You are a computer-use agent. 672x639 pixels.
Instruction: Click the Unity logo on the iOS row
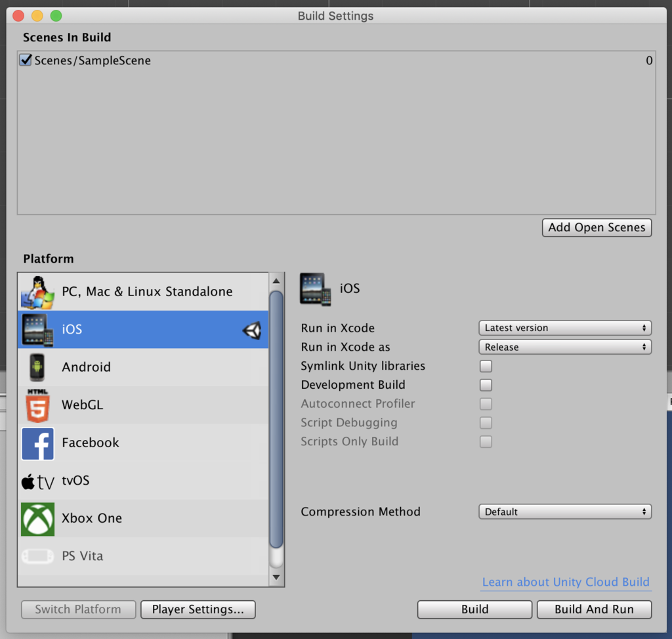tap(252, 330)
